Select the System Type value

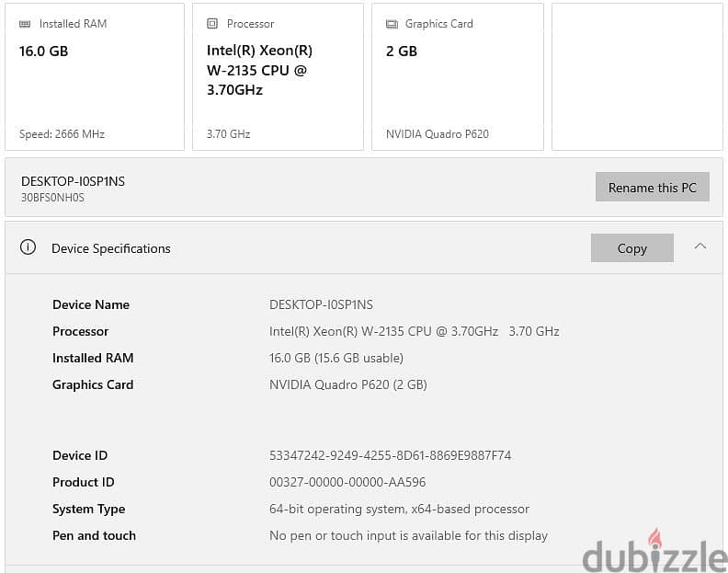click(x=399, y=509)
